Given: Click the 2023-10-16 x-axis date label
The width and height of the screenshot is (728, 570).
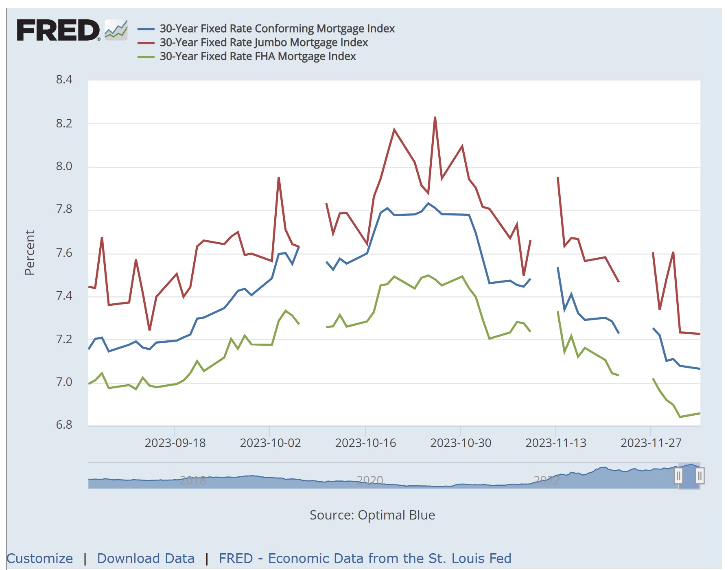Looking at the screenshot, I should coord(365,443).
